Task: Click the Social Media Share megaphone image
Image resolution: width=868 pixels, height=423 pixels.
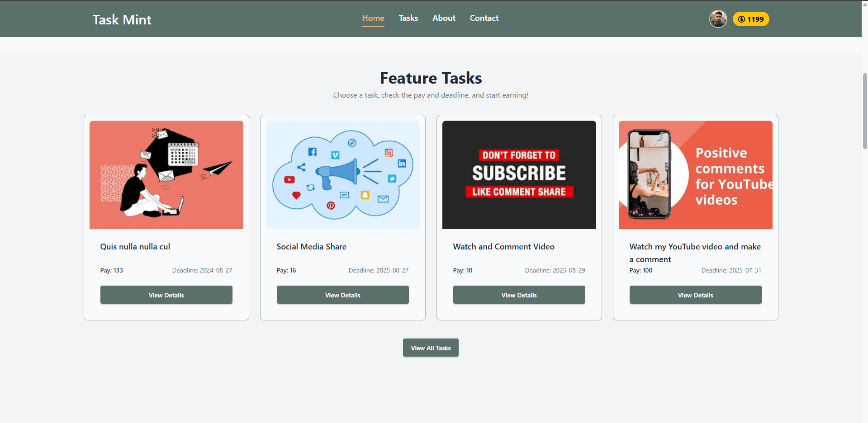Action: pyautogui.click(x=342, y=174)
